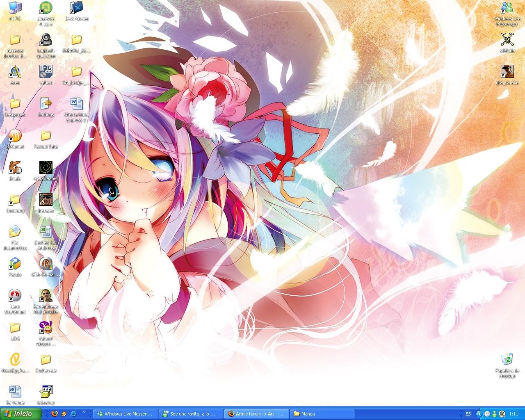Switch to Manga folder window
The height and width of the screenshot is (420, 525).
323,414
